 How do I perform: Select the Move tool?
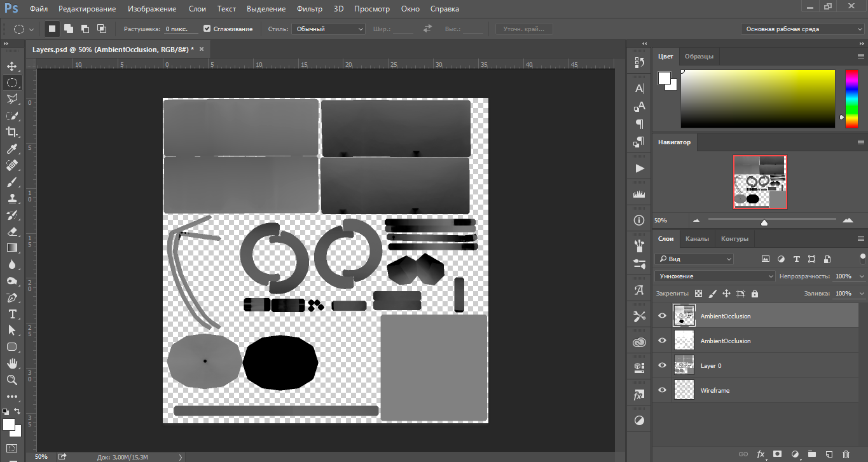(x=12, y=66)
